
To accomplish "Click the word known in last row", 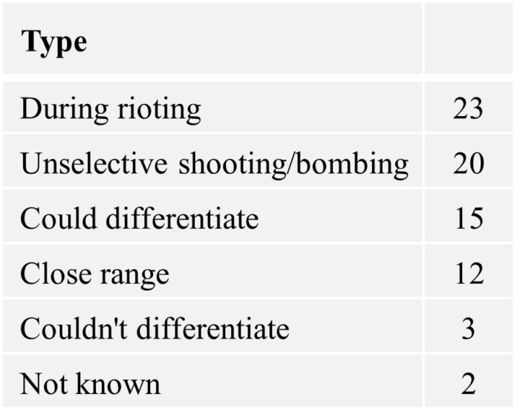I will click(118, 384).
